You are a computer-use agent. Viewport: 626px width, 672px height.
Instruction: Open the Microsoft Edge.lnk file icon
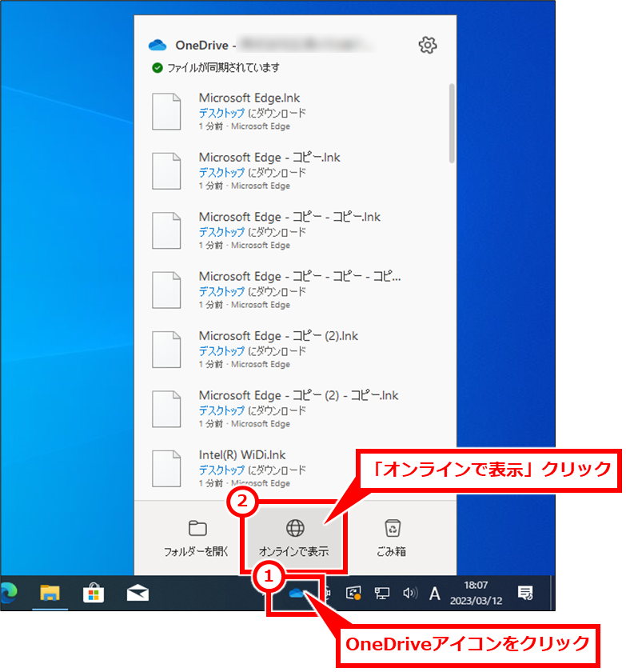point(166,111)
